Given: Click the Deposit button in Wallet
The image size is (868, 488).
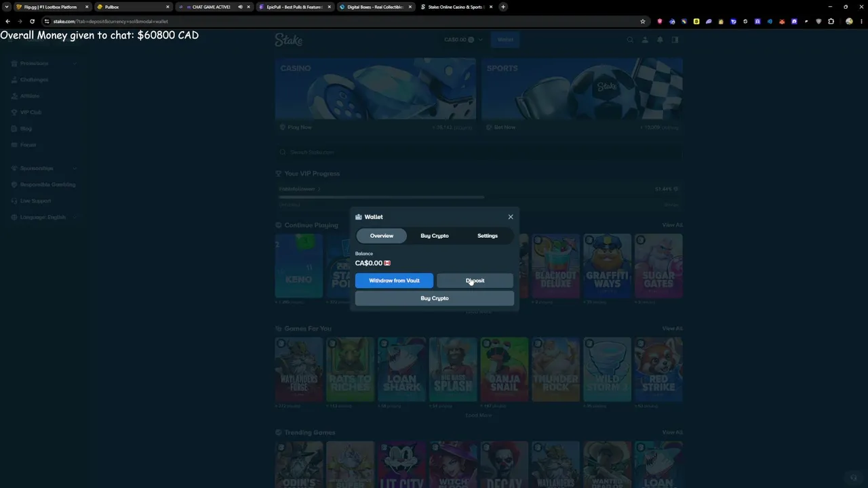Looking at the screenshot, I should (x=475, y=281).
